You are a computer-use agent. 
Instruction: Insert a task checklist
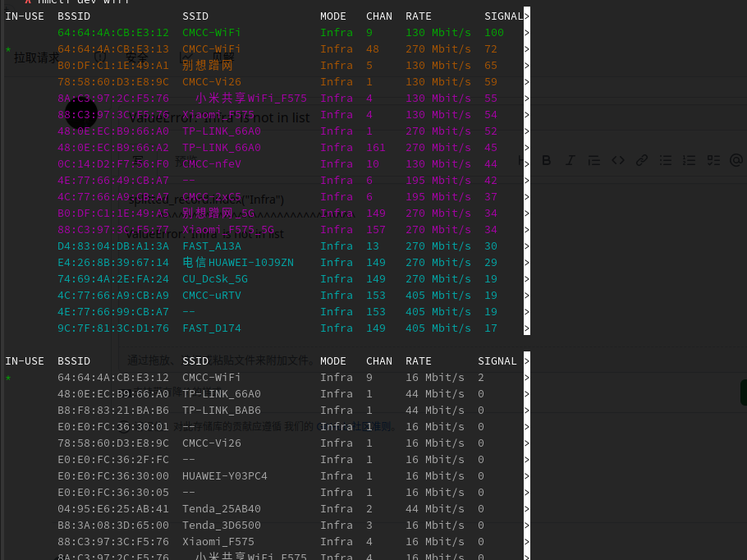[x=713, y=160]
